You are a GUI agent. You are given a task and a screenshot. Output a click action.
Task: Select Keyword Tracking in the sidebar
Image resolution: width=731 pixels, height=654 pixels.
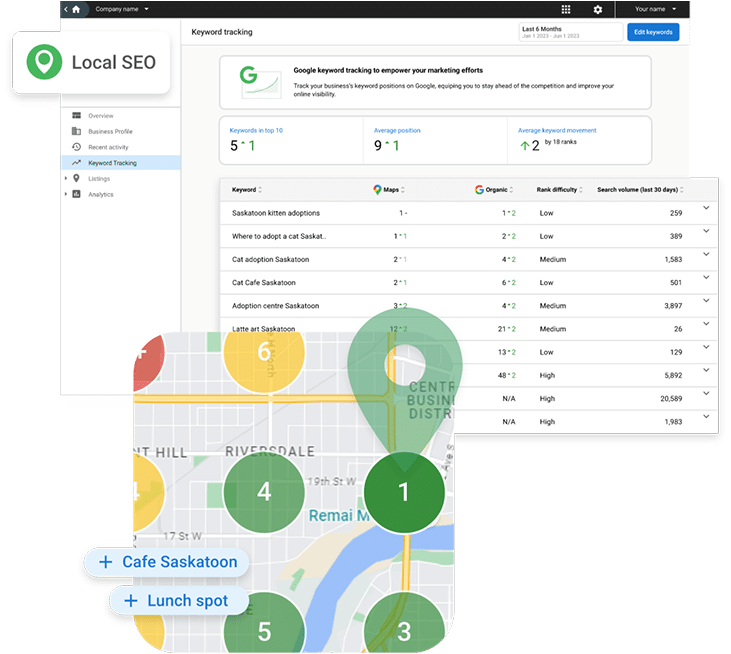click(x=112, y=163)
